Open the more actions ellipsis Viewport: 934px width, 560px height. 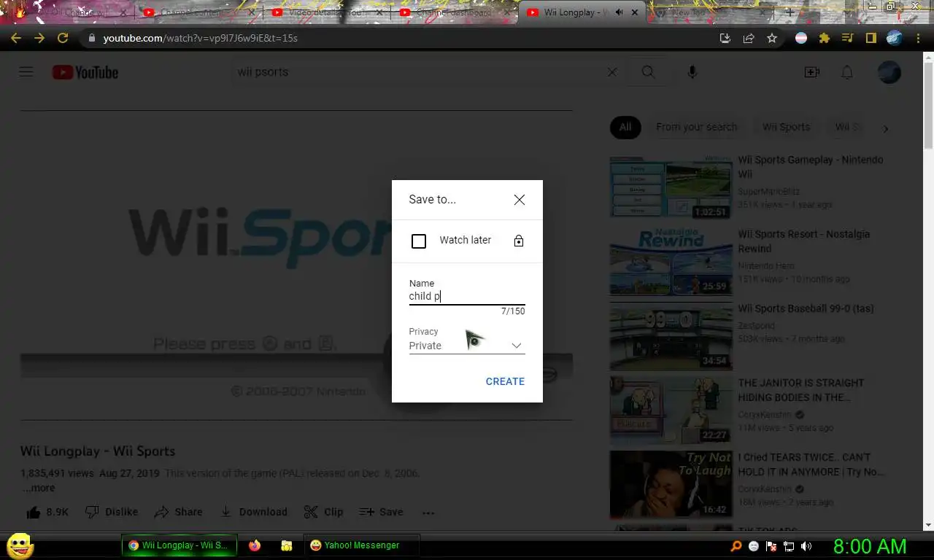pyautogui.click(x=428, y=513)
